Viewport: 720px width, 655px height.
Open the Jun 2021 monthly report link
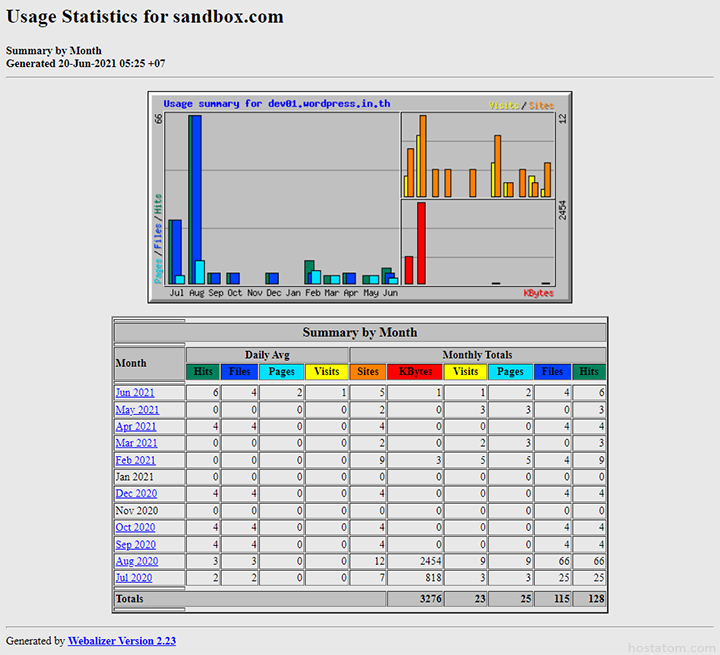pyautogui.click(x=135, y=393)
